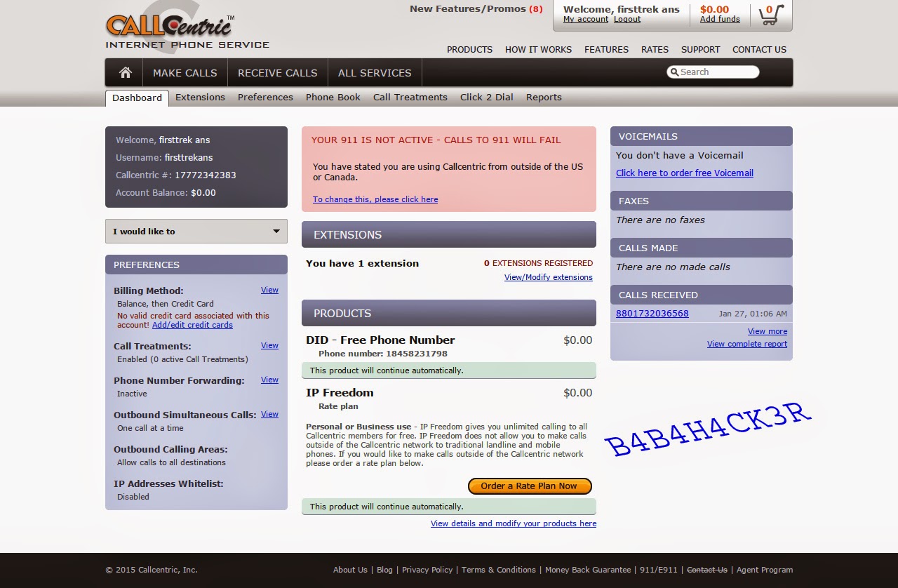Image resolution: width=898 pixels, height=588 pixels.
Task: Open CONTACT US in top navigation
Action: (x=760, y=50)
